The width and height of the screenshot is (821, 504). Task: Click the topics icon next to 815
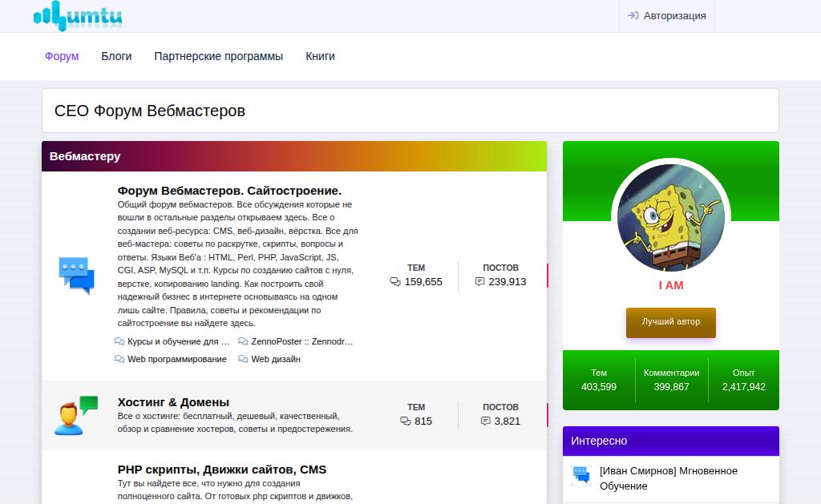tap(405, 421)
